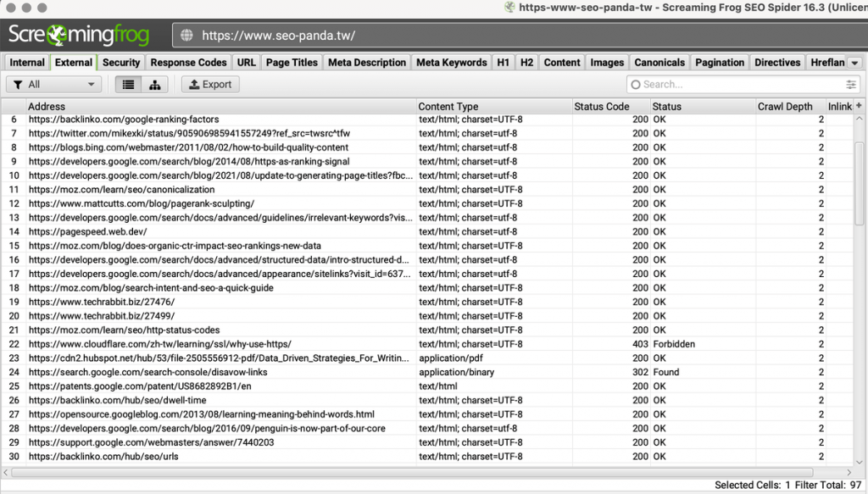Open search options sliders icon in the search box

click(851, 85)
